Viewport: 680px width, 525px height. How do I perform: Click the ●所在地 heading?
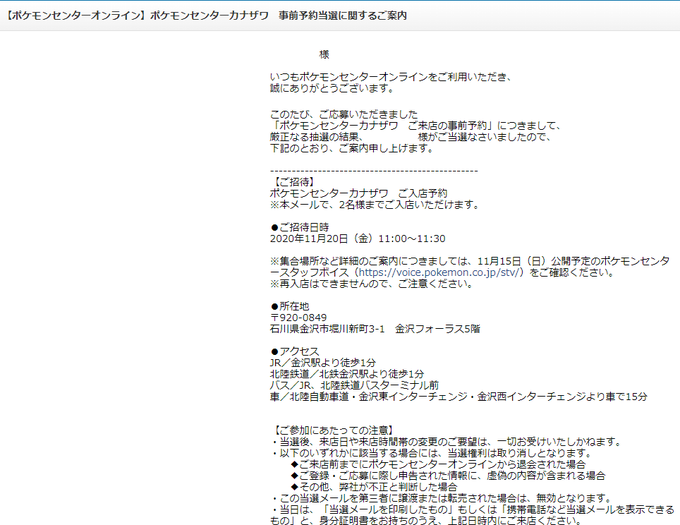click(x=290, y=306)
